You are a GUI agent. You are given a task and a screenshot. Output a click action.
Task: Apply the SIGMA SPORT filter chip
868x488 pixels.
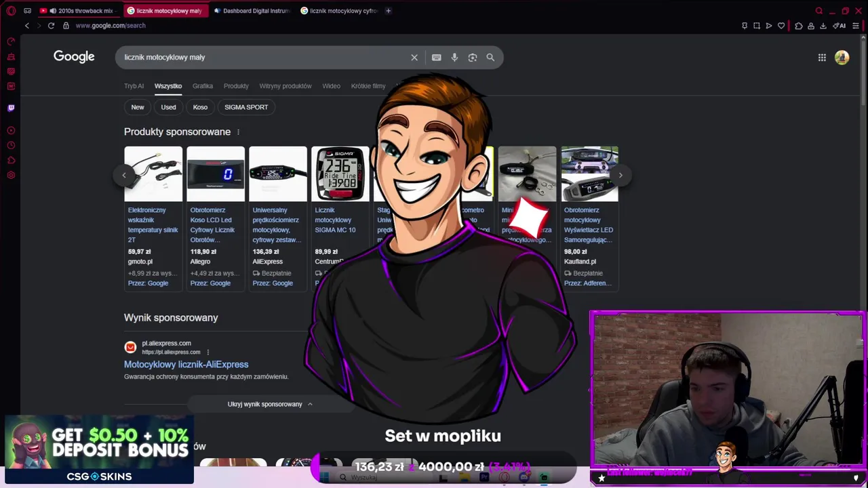(246, 107)
